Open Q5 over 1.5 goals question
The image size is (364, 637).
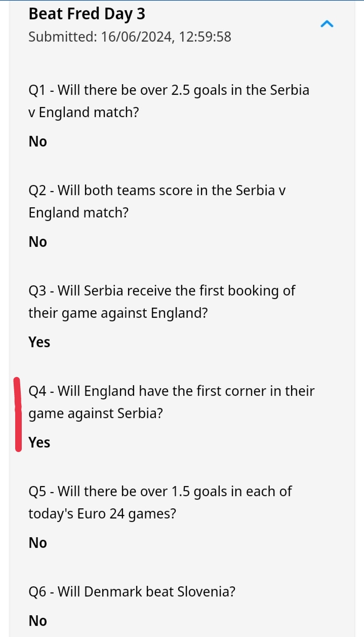(x=160, y=502)
